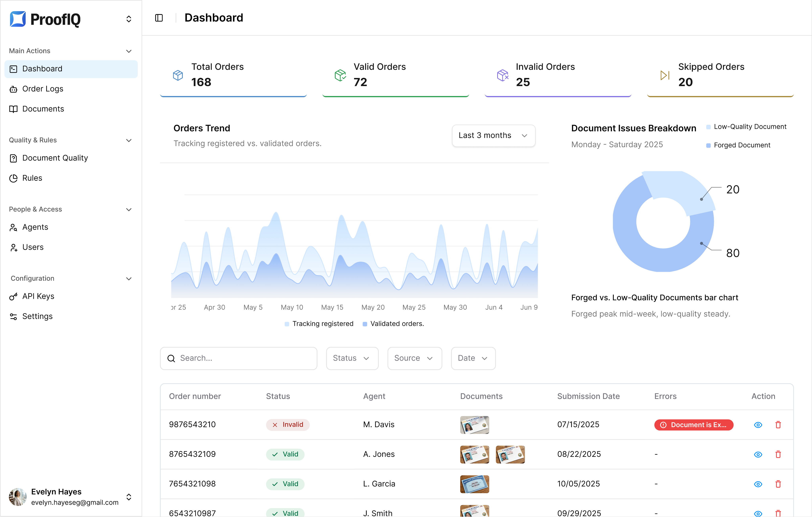The width and height of the screenshot is (812, 517).
Task: Click the ProofIQ logo icon
Action: click(18, 19)
